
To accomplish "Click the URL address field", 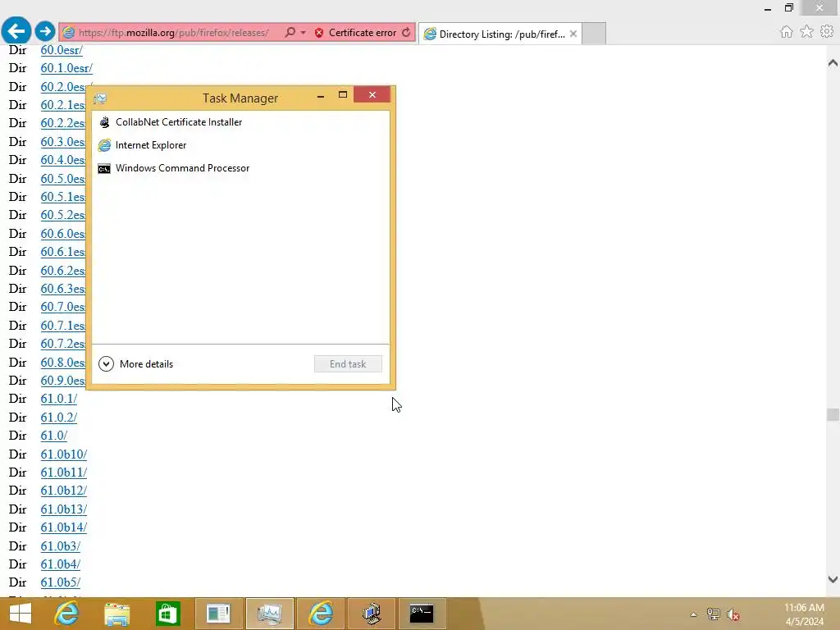I will click(x=174, y=33).
